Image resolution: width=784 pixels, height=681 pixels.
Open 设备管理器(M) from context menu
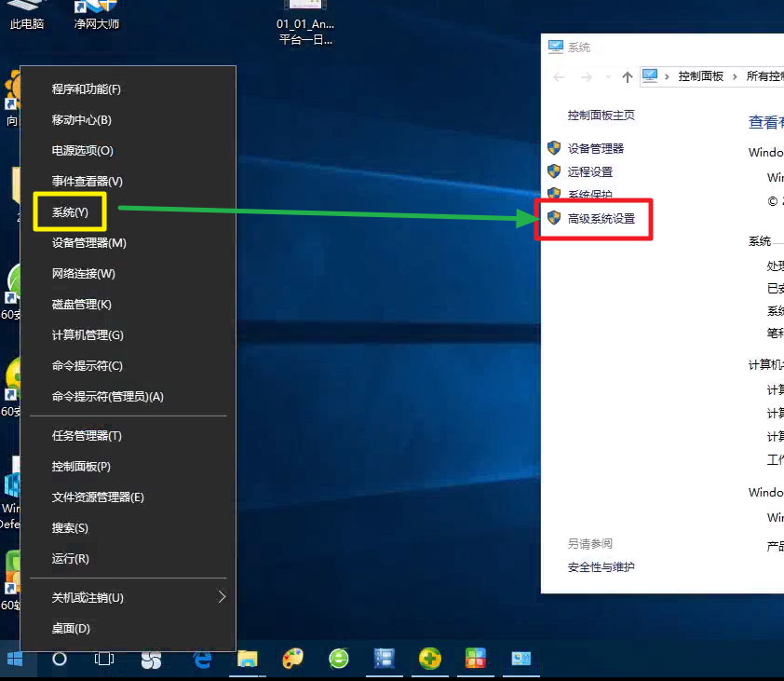(89, 242)
